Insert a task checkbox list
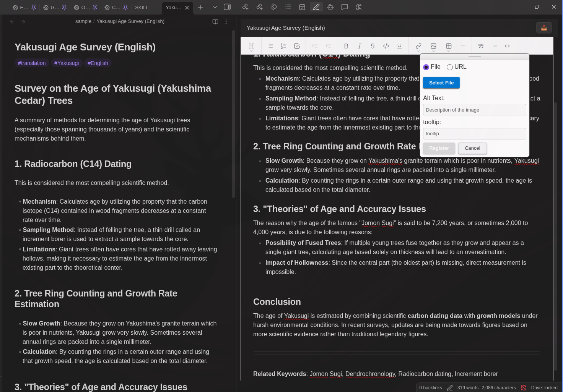 (x=297, y=46)
